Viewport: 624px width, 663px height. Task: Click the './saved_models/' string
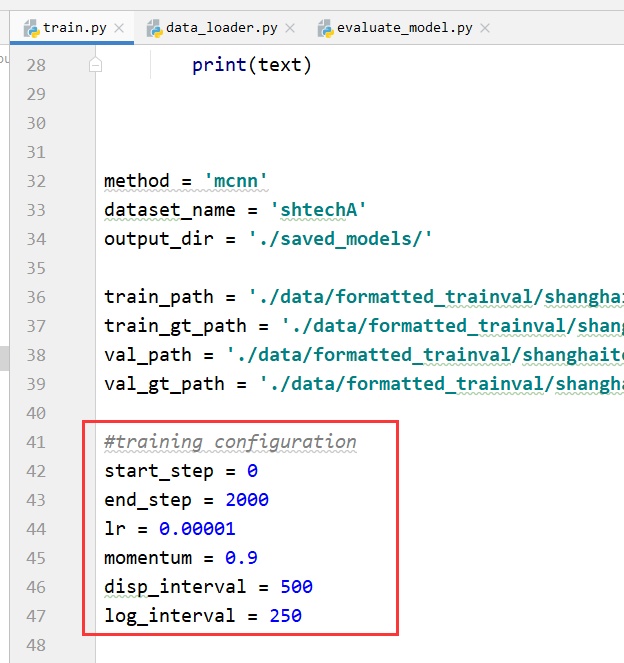[341, 239]
